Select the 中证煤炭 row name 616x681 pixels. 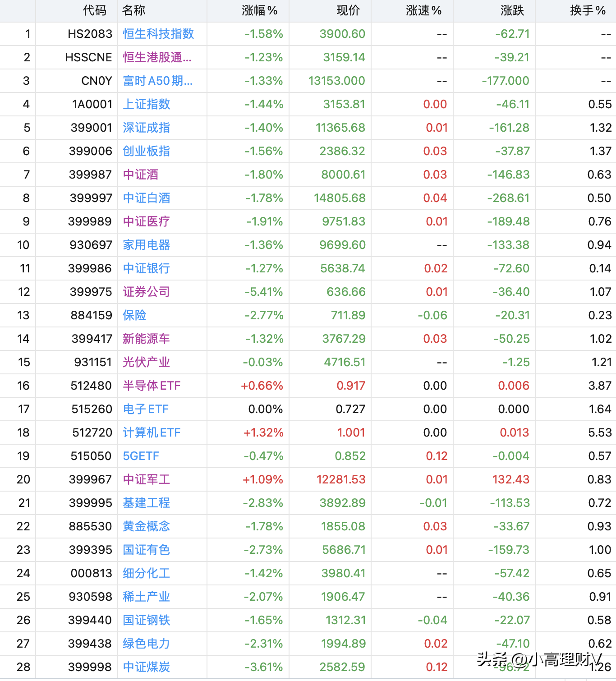(x=147, y=667)
